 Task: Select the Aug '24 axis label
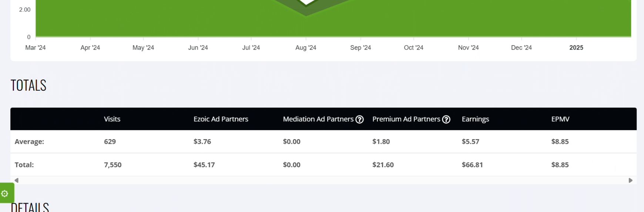[306, 48]
